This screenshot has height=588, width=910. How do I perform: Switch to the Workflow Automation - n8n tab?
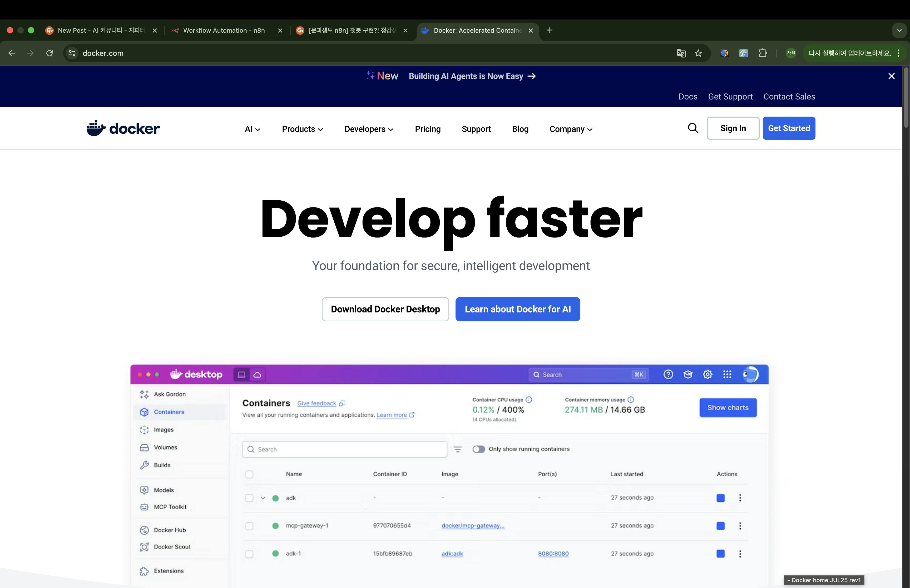tap(224, 31)
